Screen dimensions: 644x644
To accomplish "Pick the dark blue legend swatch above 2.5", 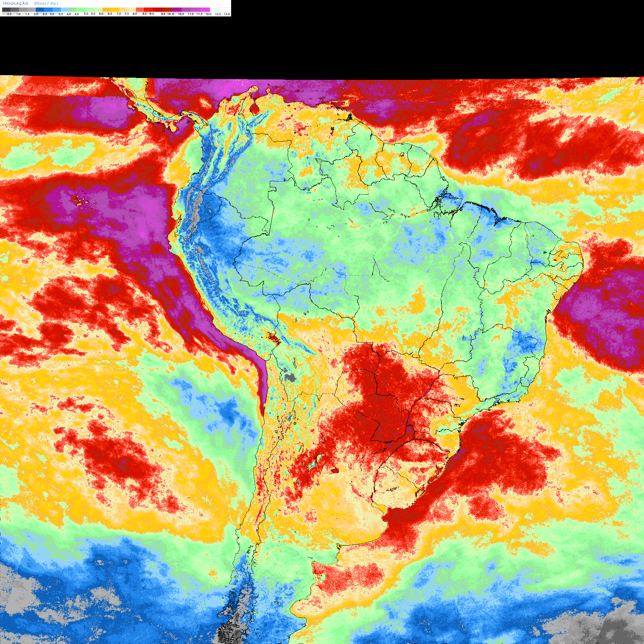I will [40, 10].
